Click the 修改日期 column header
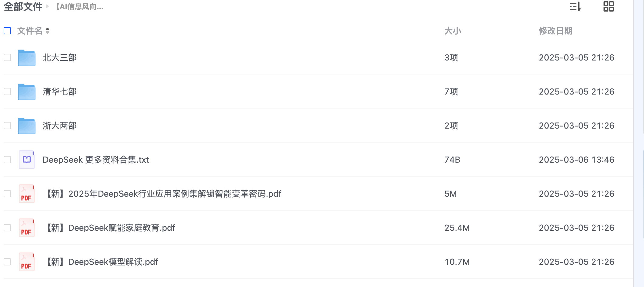This screenshot has height=287, width=644. click(555, 31)
